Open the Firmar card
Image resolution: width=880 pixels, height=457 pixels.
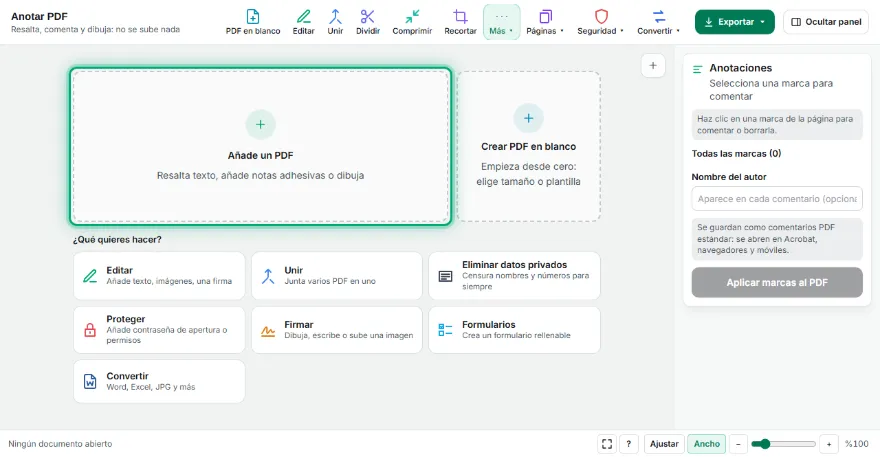point(337,330)
